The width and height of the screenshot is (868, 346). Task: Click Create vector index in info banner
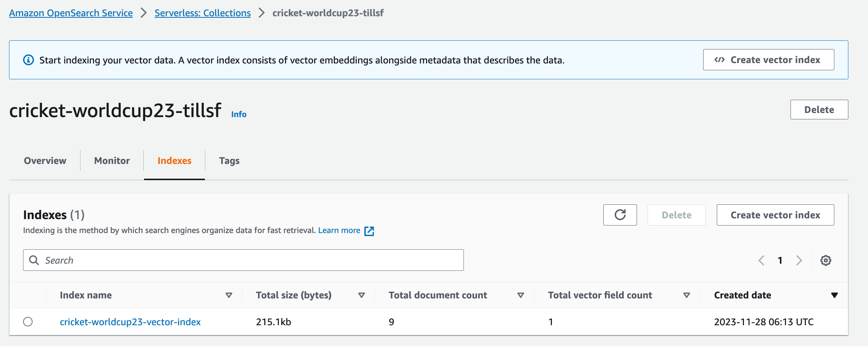pyautogui.click(x=769, y=60)
